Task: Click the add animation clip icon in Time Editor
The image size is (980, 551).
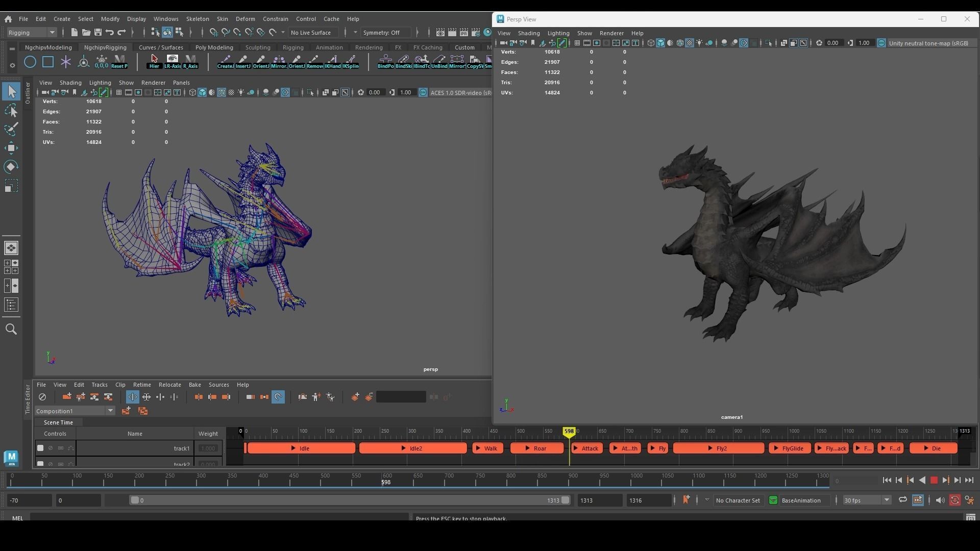Action: 67,397
